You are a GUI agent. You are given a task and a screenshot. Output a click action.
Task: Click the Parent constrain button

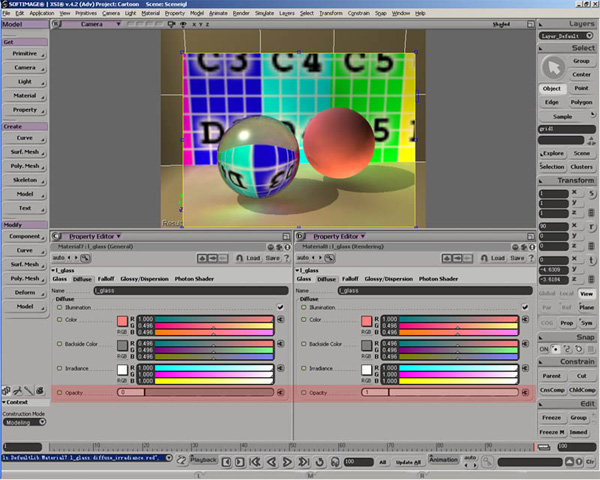pyautogui.click(x=551, y=376)
